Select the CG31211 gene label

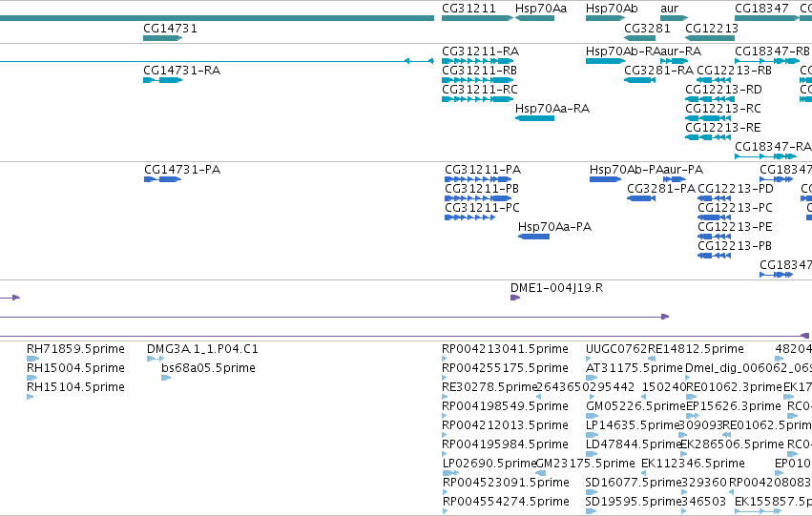tap(468, 9)
